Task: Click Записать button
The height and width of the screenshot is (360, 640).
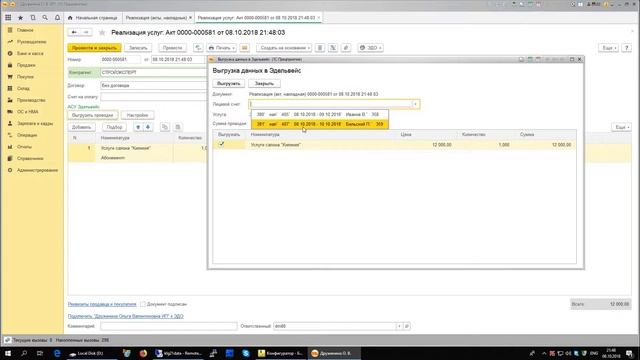Action: tap(138, 48)
